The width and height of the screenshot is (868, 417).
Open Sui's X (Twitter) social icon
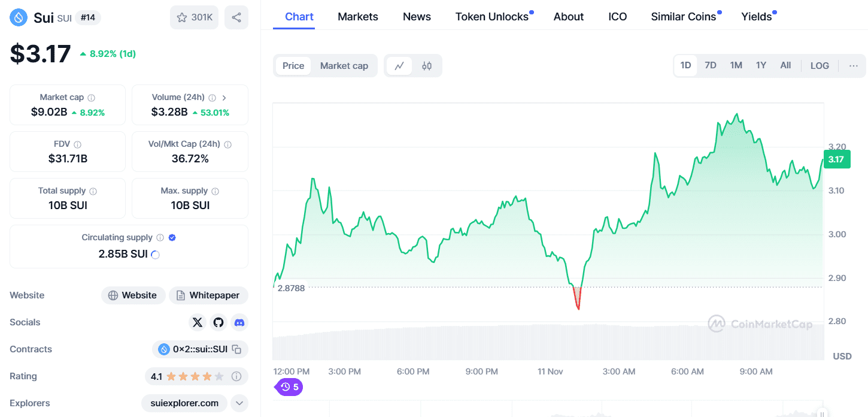(x=198, y=322)
